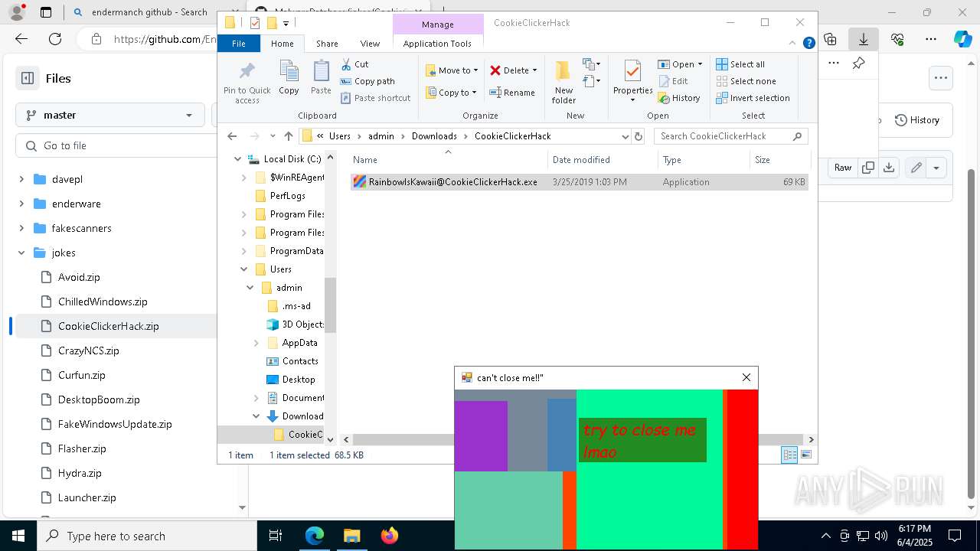Open CrazyNCS.zip in GitHub file list
The width and height of the screenshot is (980, 551).
point(88,350)
